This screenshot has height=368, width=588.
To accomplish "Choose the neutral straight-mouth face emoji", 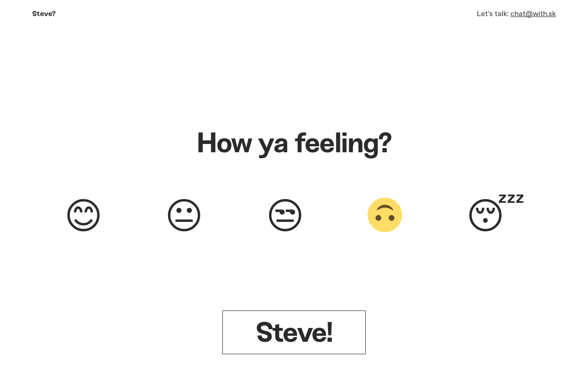I will (x=184, y=215).
